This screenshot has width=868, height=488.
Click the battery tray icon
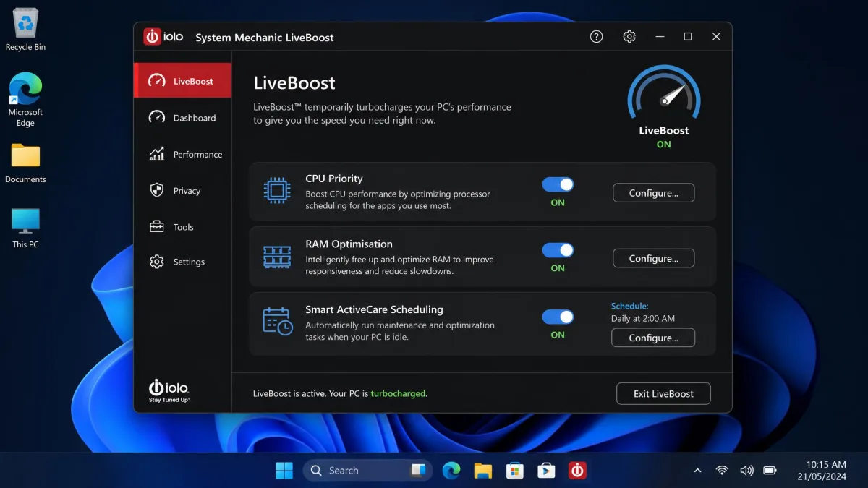770,471
